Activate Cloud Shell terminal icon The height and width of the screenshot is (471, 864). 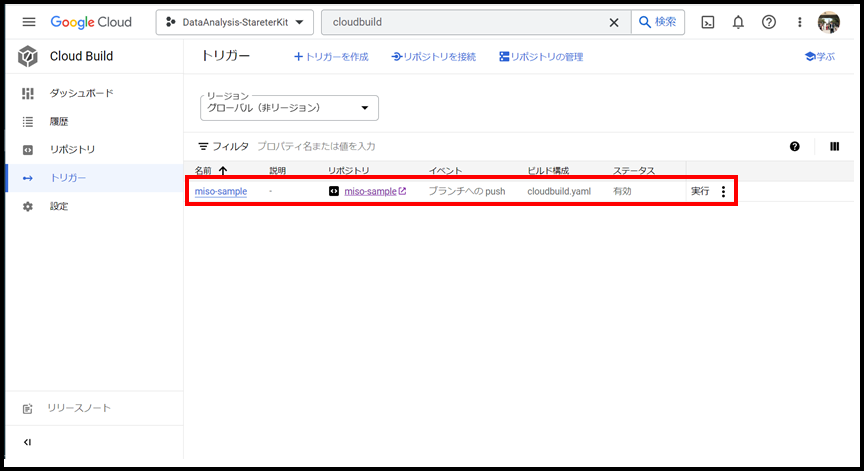[x=708, y=22]
